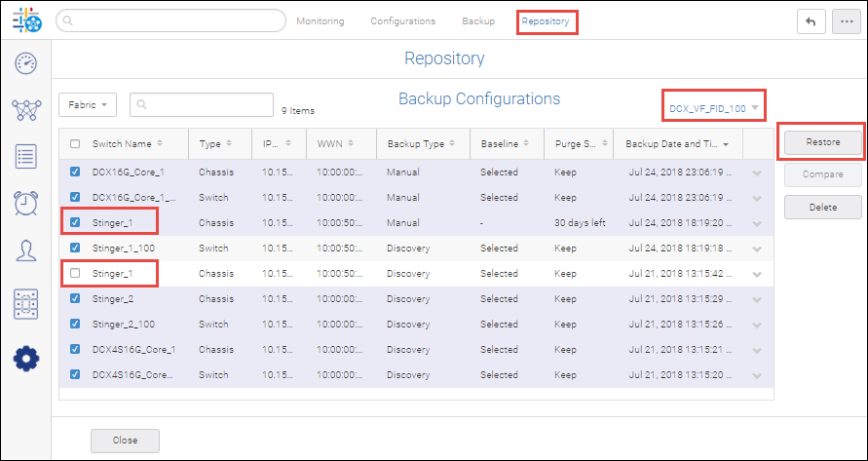This screenshot has height=461, width=868.
Task: Select the 'Jul 21, 2018 13:15:29' date cell
Action: tap(680, 298)
